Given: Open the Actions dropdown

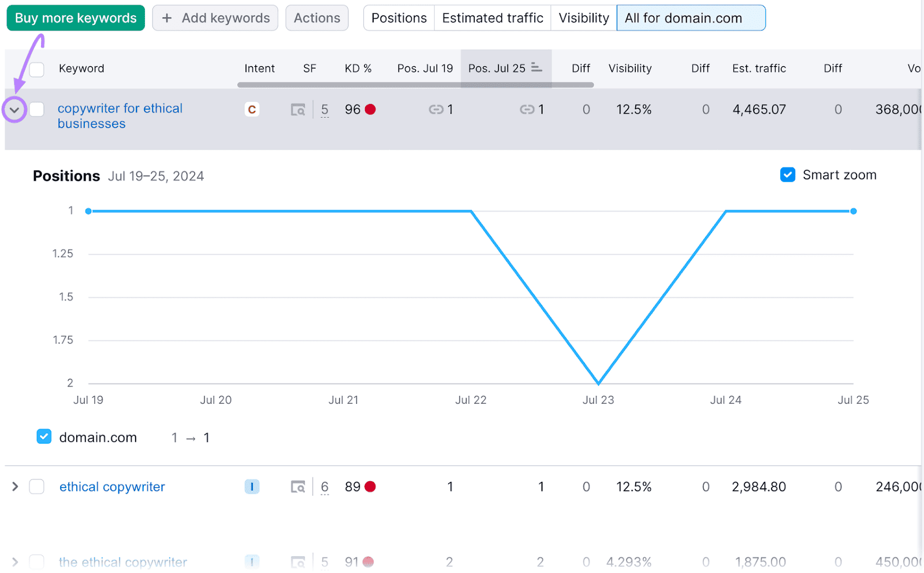Looking at the screenshot, I should [316, 18].
